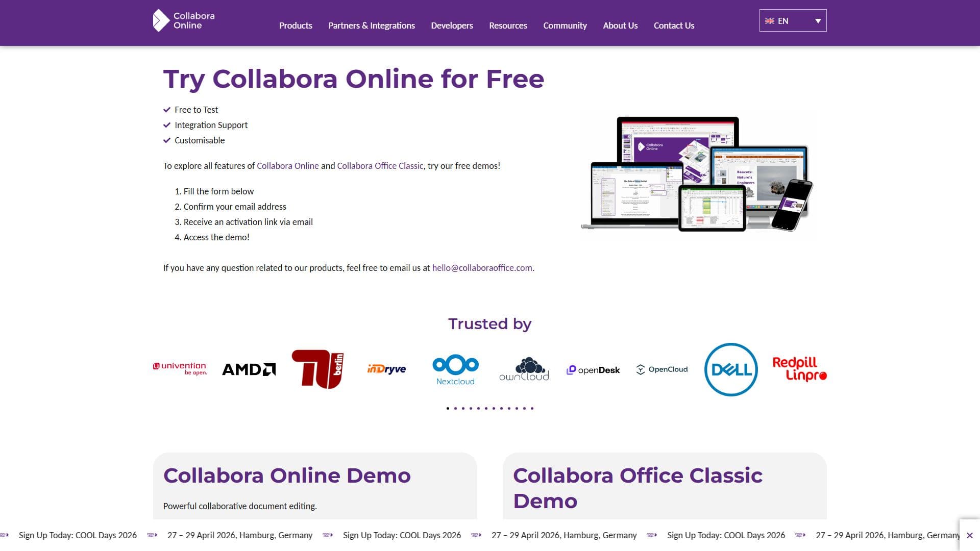Open the EN language dropdown

point(793,21)
